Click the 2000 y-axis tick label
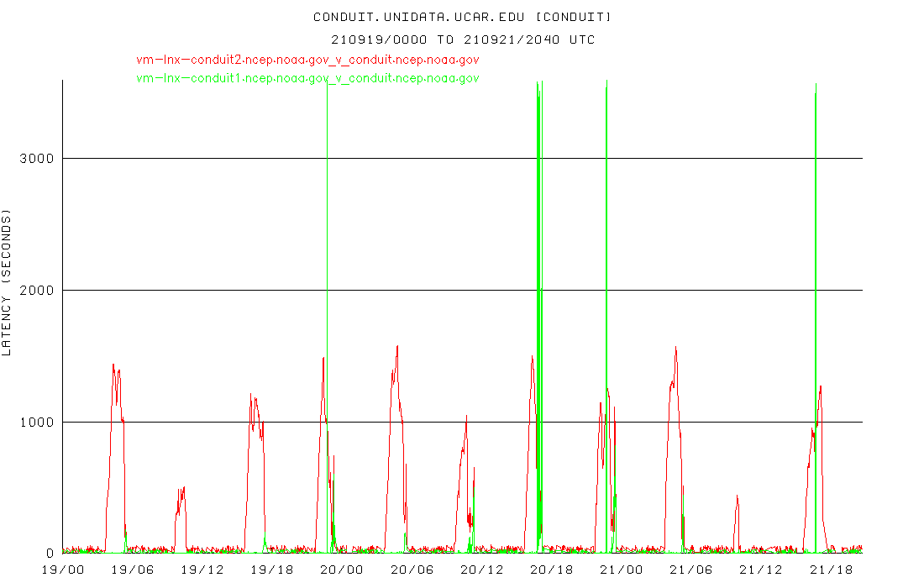Screen dimensions: 924x588 (36, 290)
